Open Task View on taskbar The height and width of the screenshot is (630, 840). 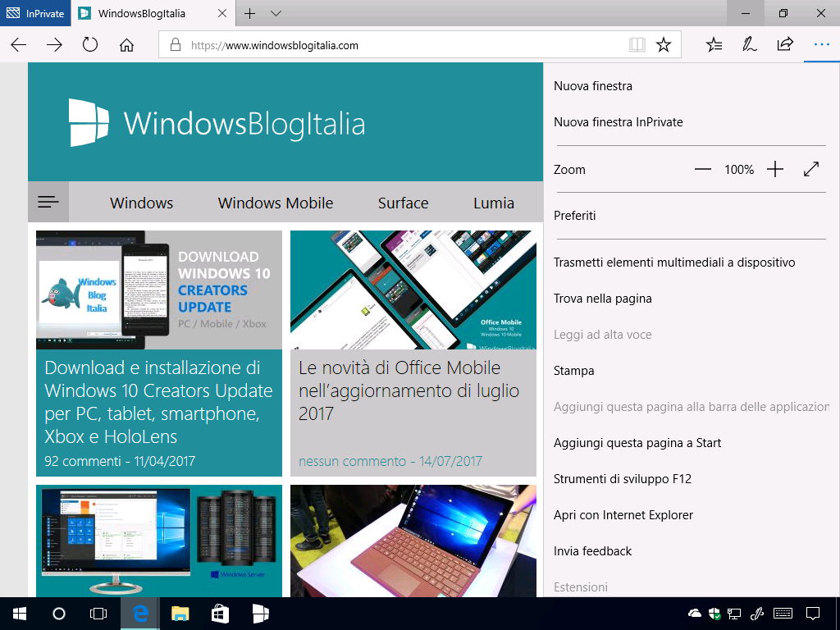98,614
